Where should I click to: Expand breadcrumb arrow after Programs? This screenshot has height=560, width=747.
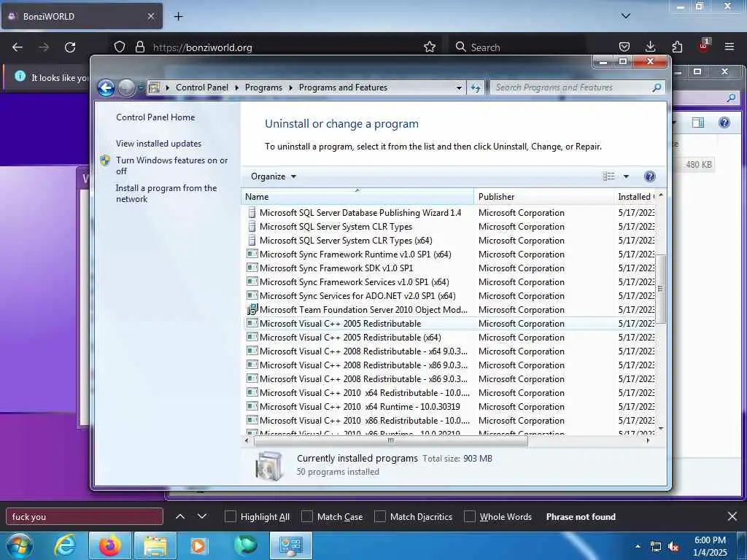(290, 87)
